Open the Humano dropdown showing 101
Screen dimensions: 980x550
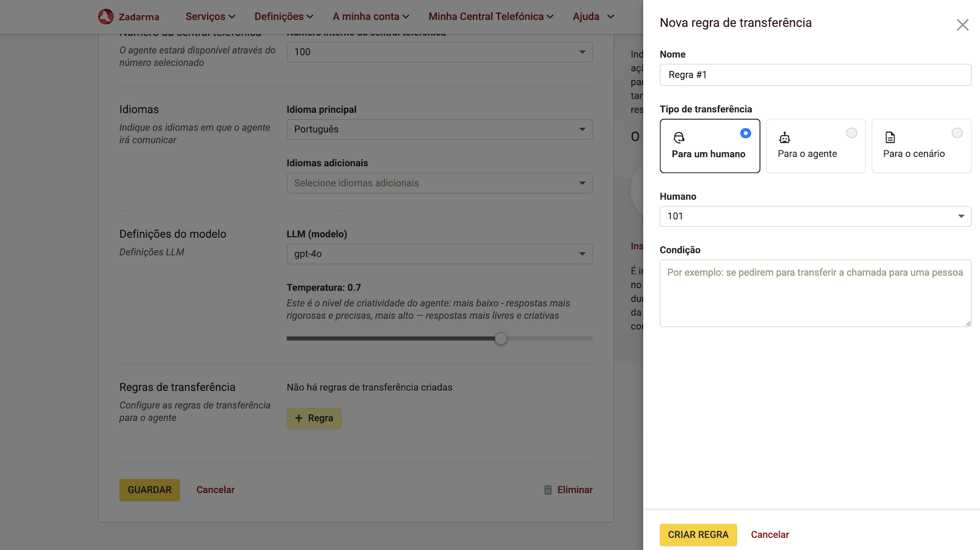click(815, 216)
